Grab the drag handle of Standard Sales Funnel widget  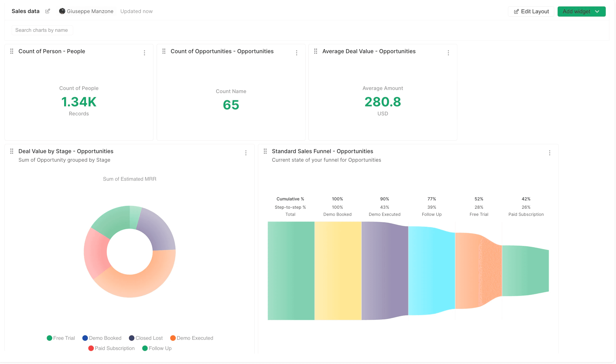265,151
